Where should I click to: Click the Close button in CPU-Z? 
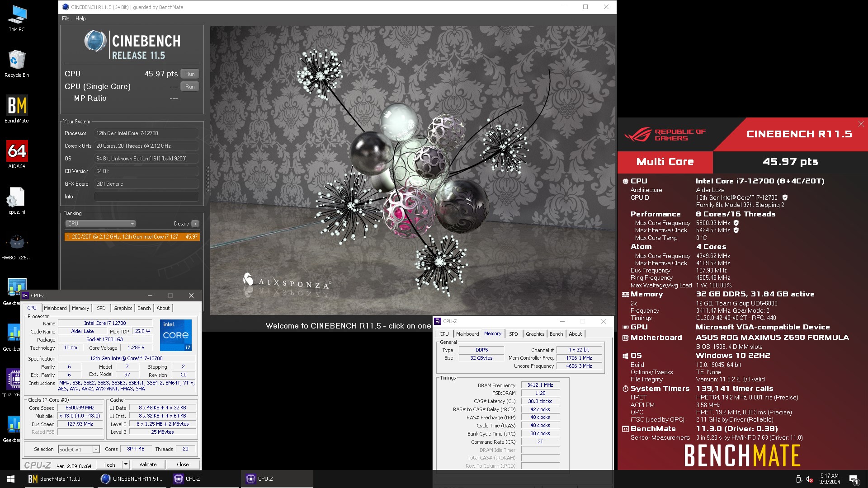pyautogui.click(x=183, y=465)
